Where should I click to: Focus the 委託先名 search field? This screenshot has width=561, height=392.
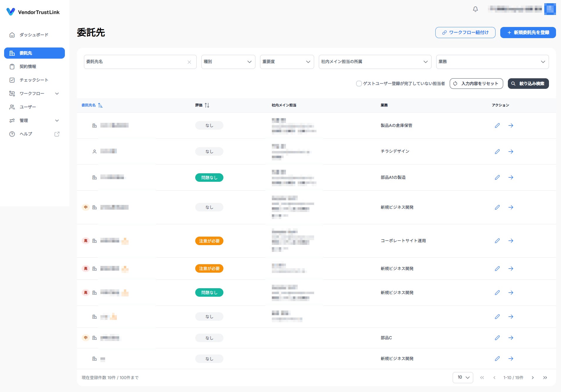click(140, 62)
